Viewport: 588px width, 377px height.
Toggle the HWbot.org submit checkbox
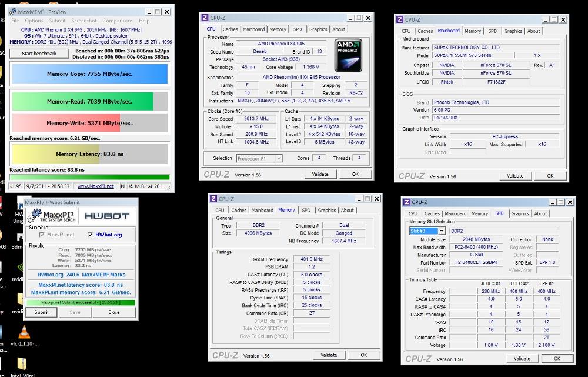pos(90,235)
